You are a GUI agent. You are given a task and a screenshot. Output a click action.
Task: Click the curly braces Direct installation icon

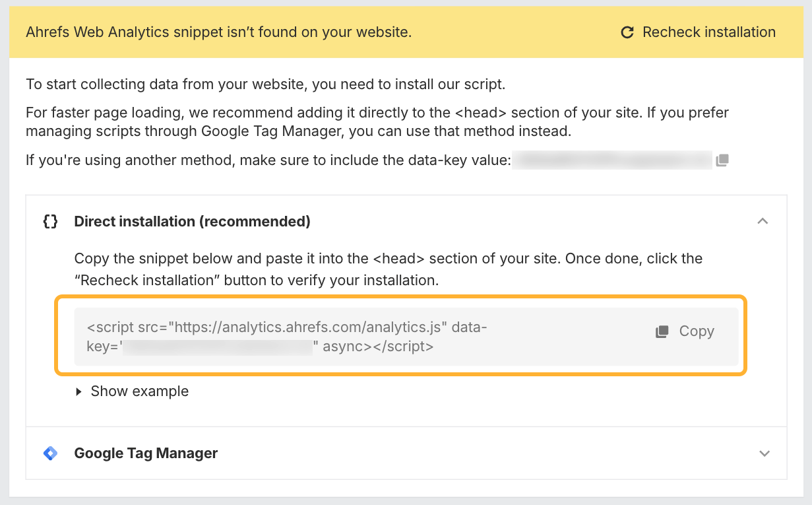pyautogui.click(x=50, y=222)
